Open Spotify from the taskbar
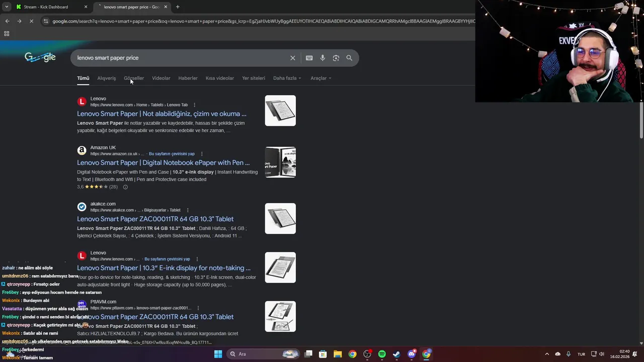This screenshot has width=644, height=362. point(382,354)
